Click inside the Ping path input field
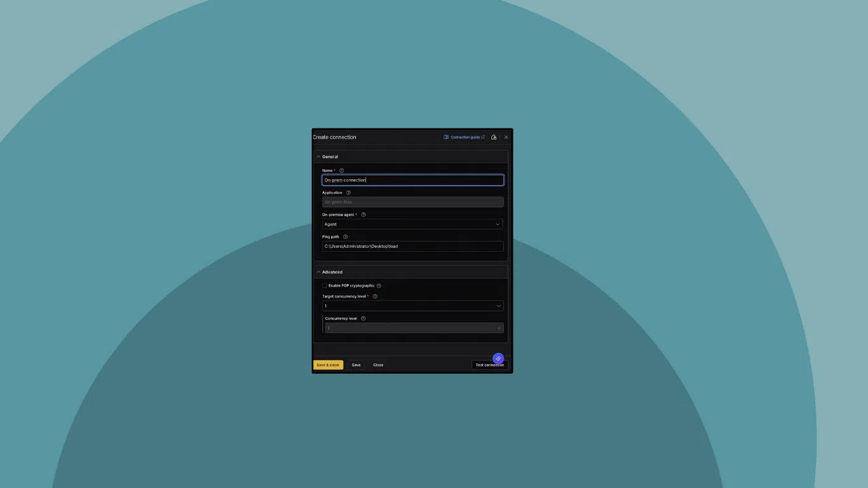Screen dimensions: 868x488 tap(412, 246)
